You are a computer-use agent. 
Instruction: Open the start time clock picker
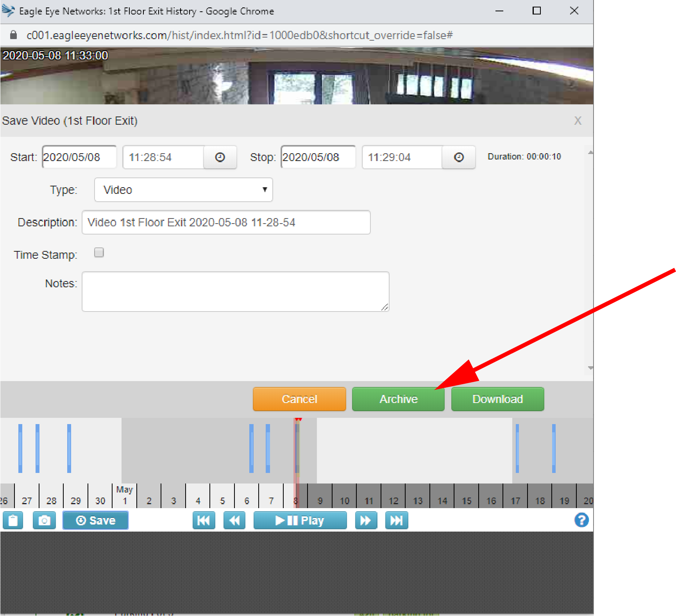tap(220, 157)
